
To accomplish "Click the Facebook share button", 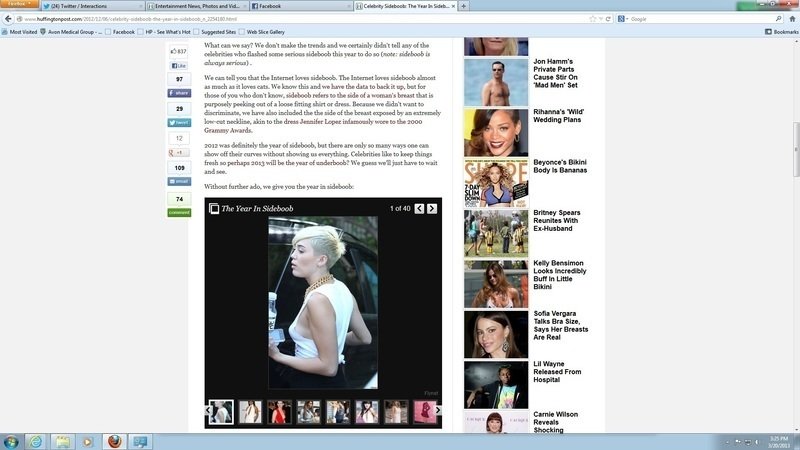I will click(179, 92).
